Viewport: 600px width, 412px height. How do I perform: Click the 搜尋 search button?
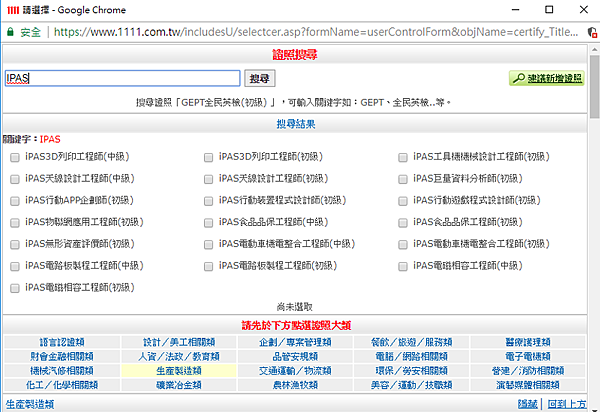point(259,78)
